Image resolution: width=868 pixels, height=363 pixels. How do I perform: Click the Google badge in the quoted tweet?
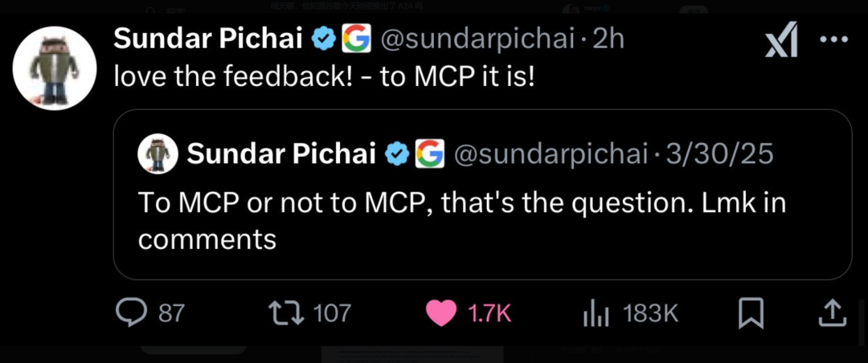point(430,153)
